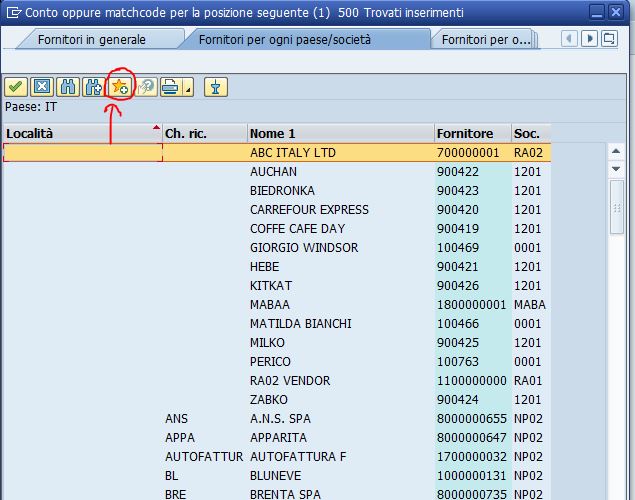Switch to Fornitori in generale tab
Viewport: 635px width, 500px height.
pos(92,40)
